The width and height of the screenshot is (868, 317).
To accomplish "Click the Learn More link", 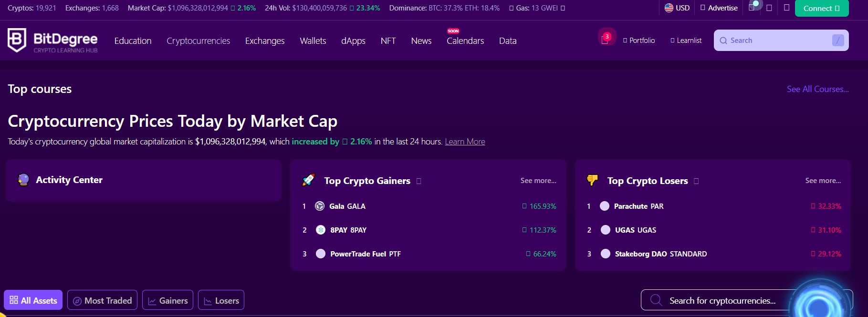I will click(465, 142).
